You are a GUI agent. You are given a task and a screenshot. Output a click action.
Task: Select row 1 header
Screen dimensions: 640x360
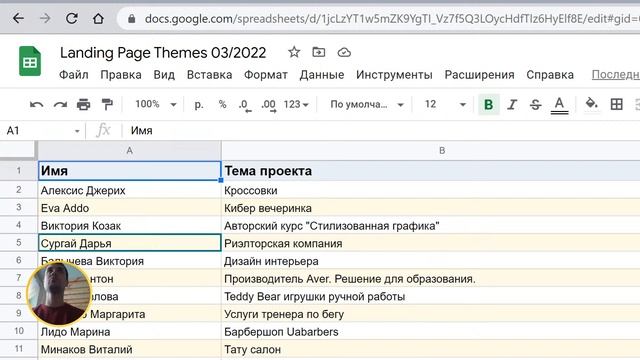pyautogui.click(x=18, y=171)
